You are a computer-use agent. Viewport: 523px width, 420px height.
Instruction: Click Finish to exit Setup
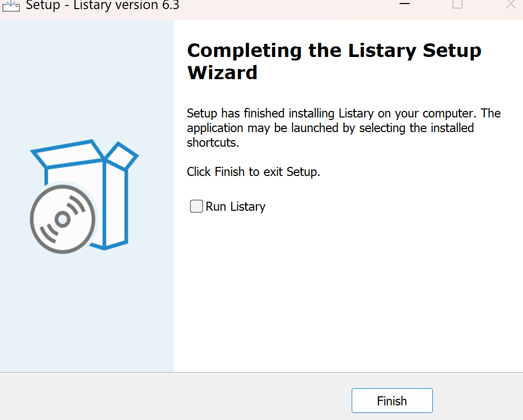pyautogui.click(x=392, y=401)
